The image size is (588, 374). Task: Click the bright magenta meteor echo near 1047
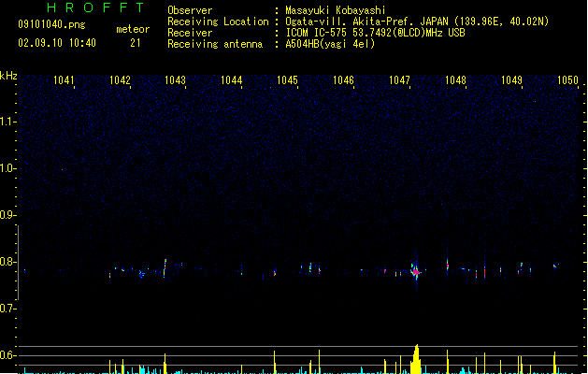[415, 271]
